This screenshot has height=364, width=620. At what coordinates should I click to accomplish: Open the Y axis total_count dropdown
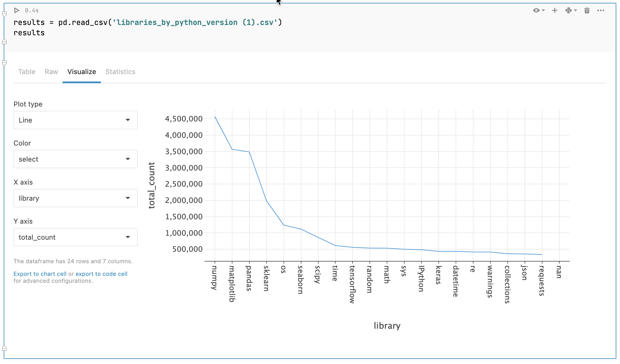(75, 237)
